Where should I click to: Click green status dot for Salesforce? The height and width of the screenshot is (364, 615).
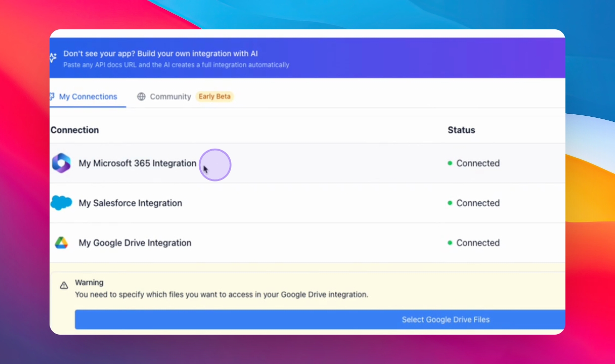click(x=450, y=203)
